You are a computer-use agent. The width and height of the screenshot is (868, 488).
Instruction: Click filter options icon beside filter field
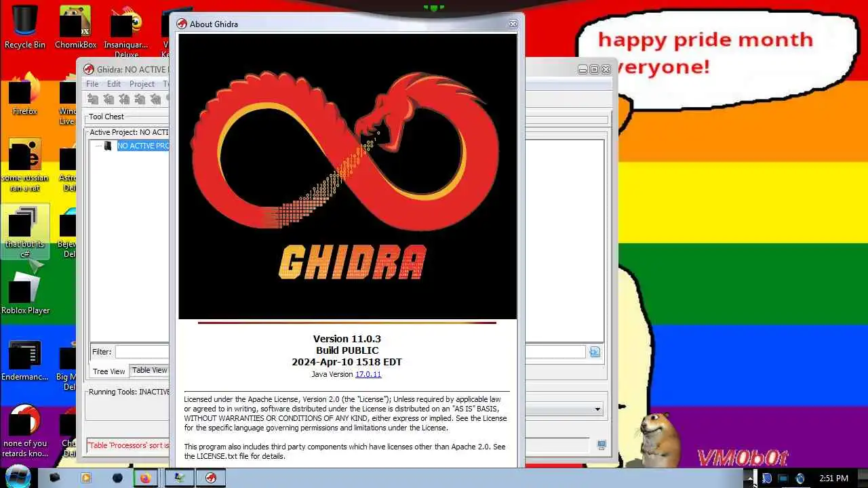tap(595, 352)
